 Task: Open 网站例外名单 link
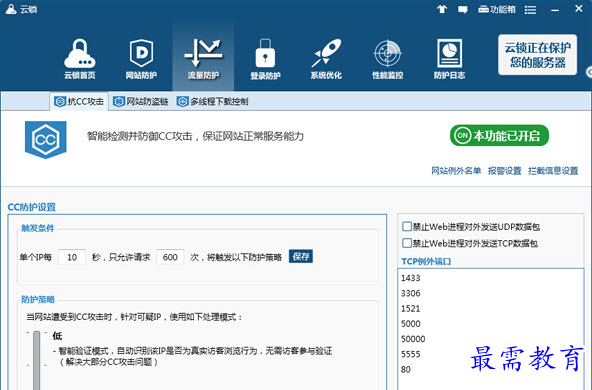pyautogui.click(x=456, y=171)
